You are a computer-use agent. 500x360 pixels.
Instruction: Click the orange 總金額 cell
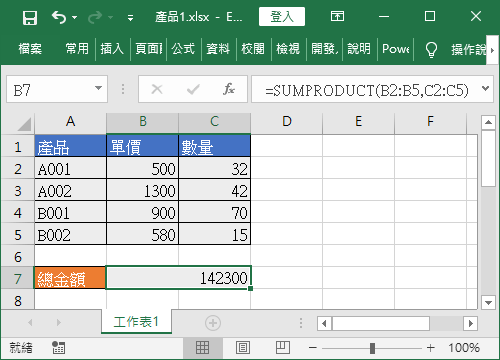point(70,278)
